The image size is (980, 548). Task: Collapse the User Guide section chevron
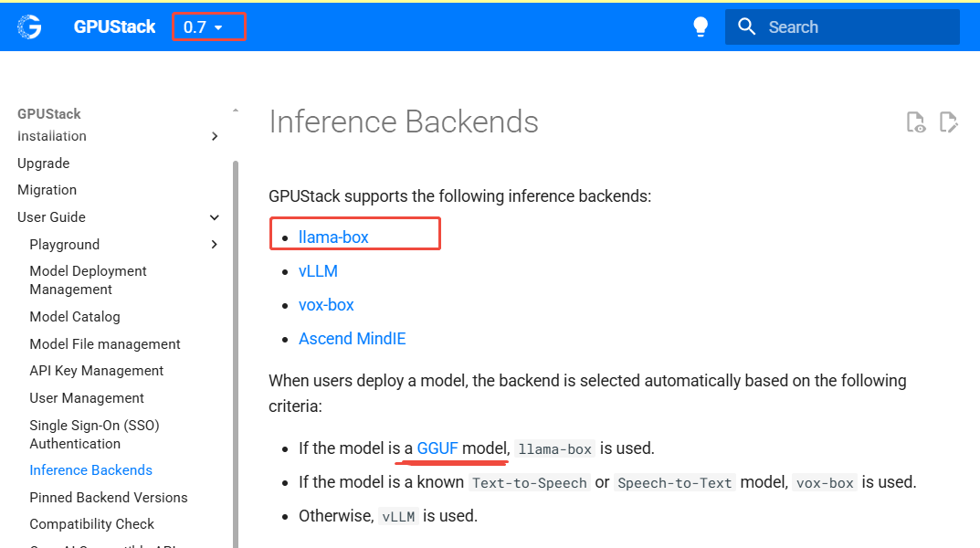(215, 217)
